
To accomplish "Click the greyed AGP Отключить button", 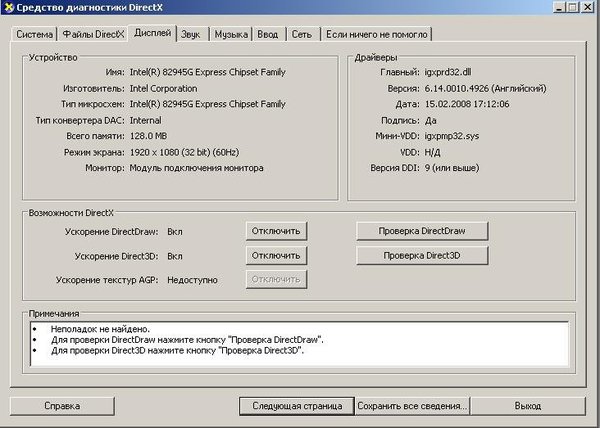I will pos(276,280).
